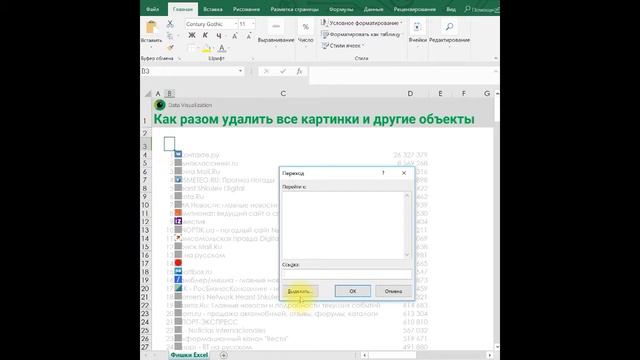Viewport: 640px width, 360px height.
Task: Click the Data Visualization round logo
Action: click(x=160, y=105)
